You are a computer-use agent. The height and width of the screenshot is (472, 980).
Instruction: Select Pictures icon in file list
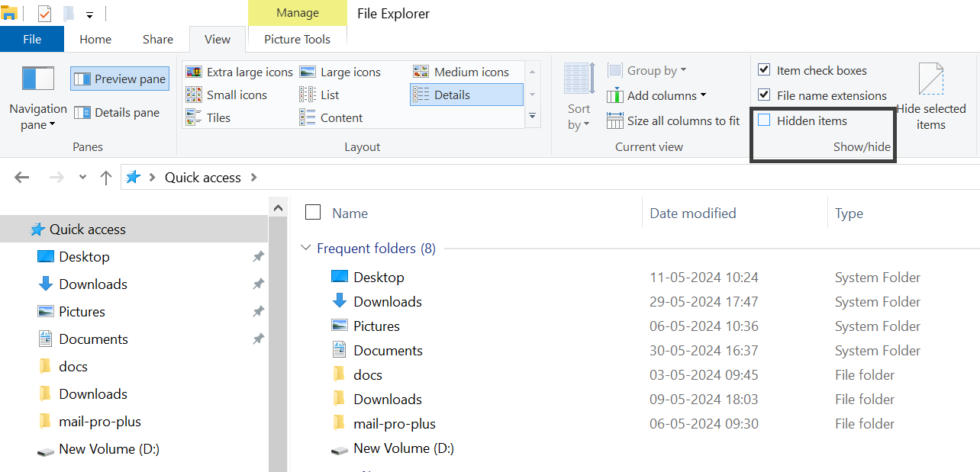click(340, 326)
